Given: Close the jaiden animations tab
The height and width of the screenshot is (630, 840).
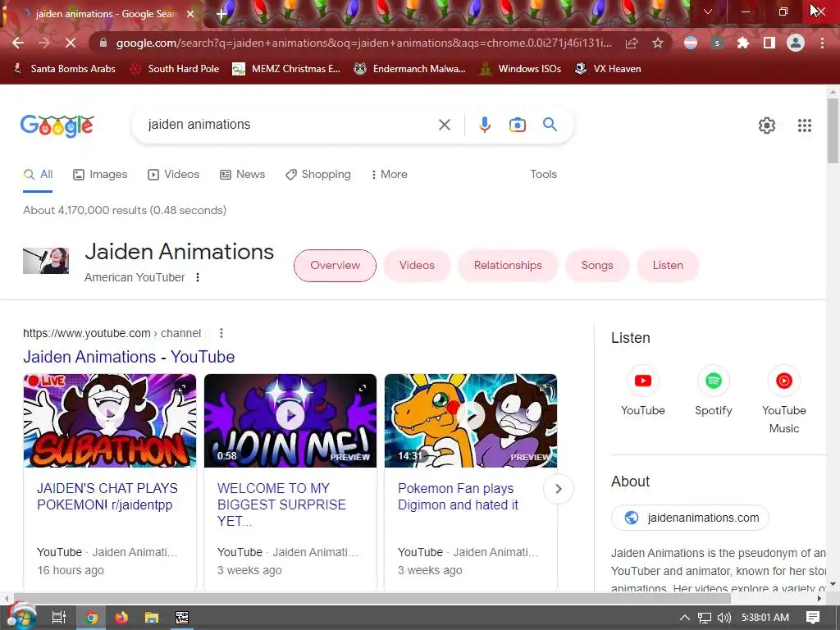Looking at the screenshot, I should (x=189, y=14).
